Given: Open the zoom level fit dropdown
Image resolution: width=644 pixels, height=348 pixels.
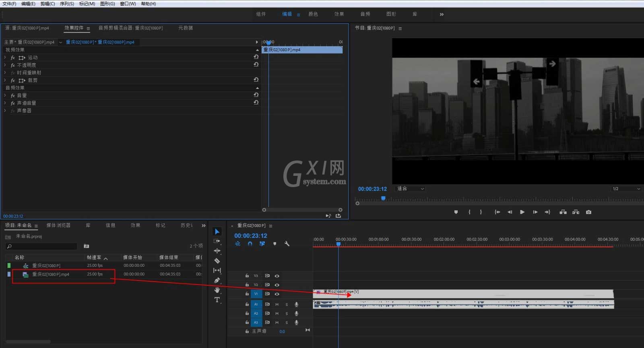Looking at the screenshot, I should [x=411, y=189].
